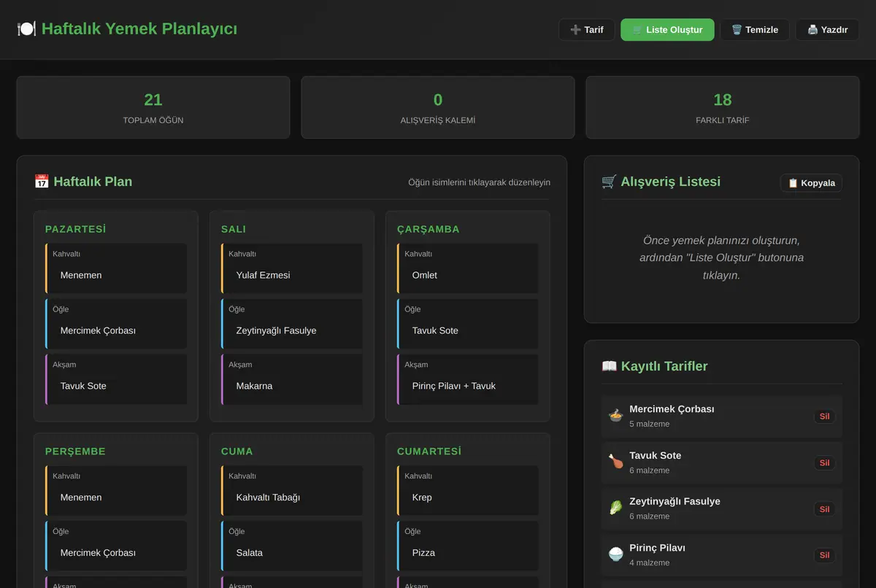Click the plate icon in the page title
This screenshot has height=588, width=876.
click(26, 29)
